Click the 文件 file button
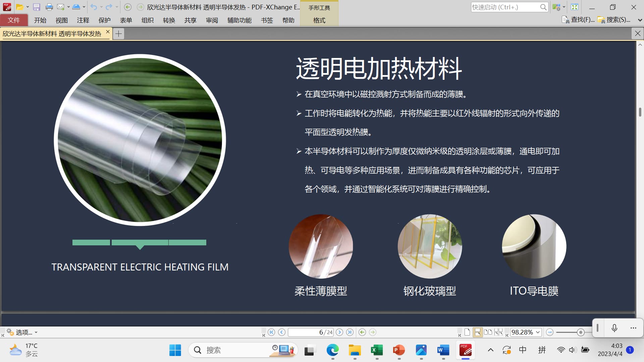This screenshot has height=362, width=644. (x=14, y=20)
